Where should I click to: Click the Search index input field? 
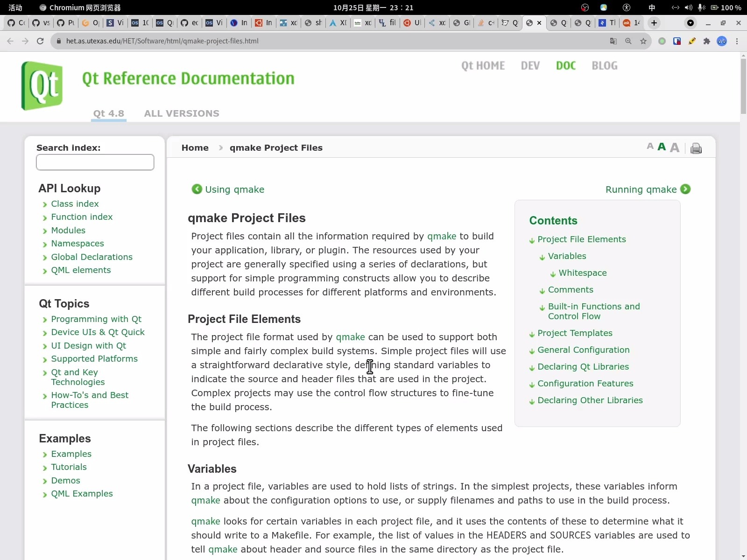click(95, 162)
